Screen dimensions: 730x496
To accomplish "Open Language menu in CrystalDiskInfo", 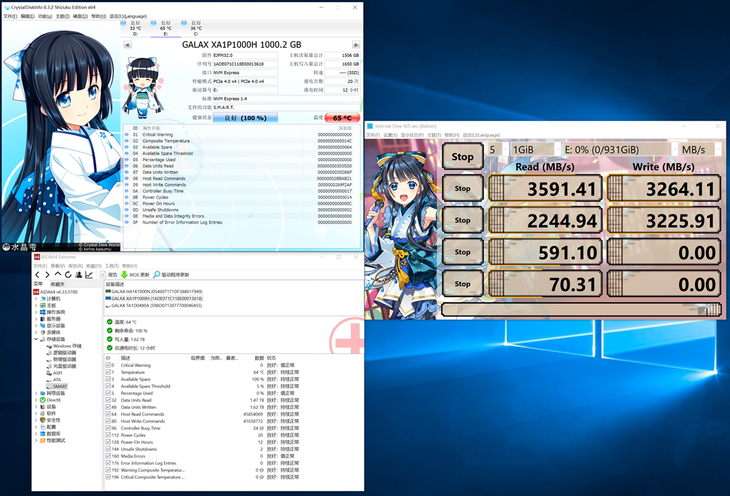I will click(128, 16).
